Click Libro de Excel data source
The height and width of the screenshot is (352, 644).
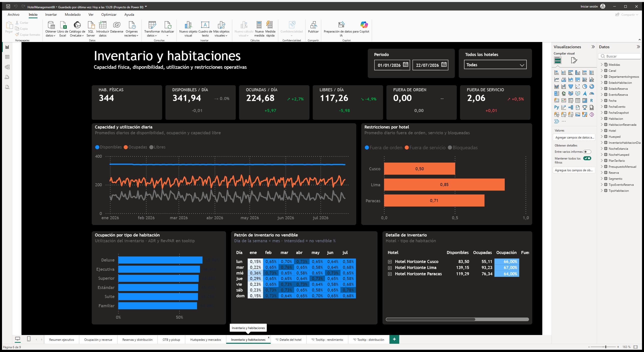[x=63, y=29]
